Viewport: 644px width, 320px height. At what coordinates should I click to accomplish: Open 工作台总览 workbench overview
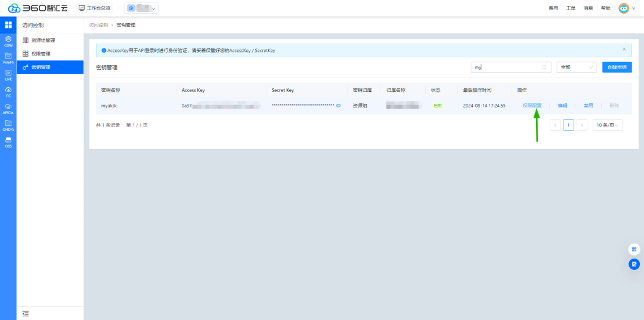(94, 8)
